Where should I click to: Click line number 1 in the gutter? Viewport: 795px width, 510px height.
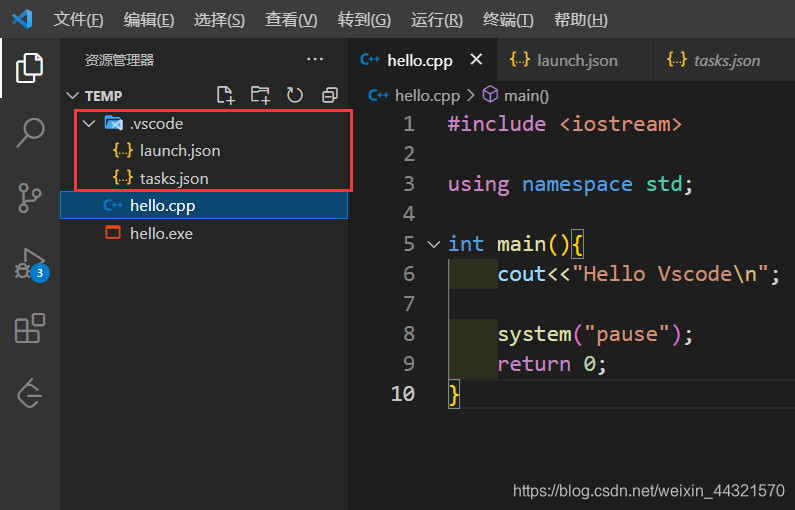(409, 124)
